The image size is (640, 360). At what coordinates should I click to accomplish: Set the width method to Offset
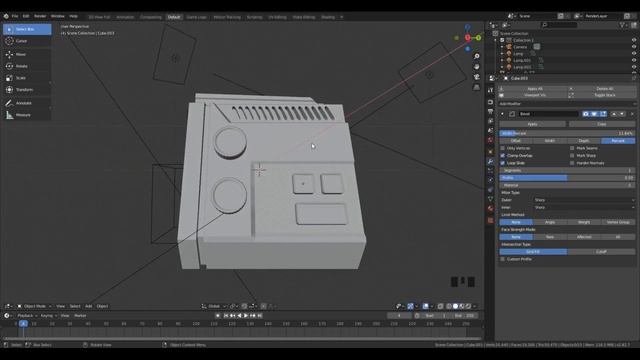[x=516, y=141]
